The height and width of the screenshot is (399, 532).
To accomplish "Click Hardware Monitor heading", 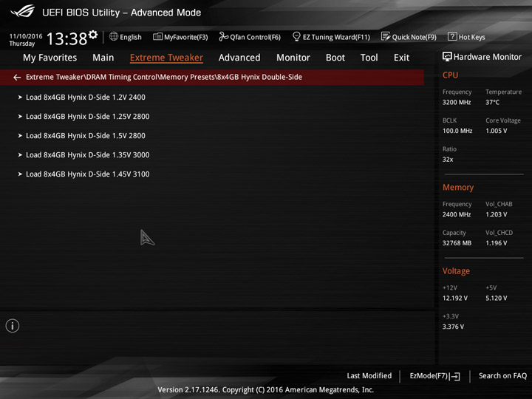I will 487,57.
